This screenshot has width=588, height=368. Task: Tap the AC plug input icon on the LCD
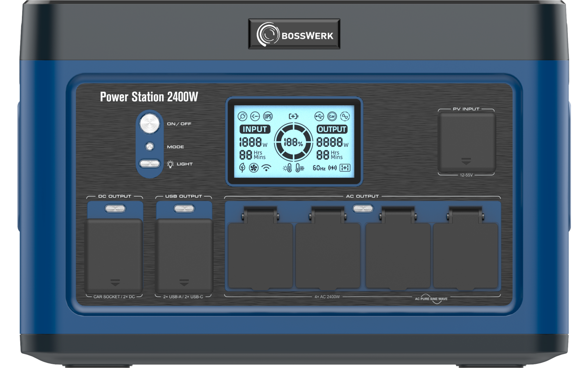pyautogui.click(x=242, y=117)
